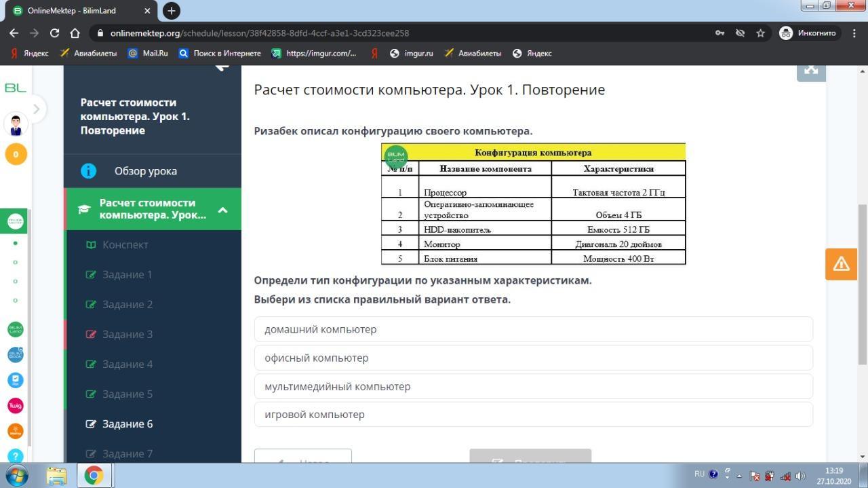This screenshot has height=488, width=868.
Task: Open Windows Explorer from taskbar
Action: tap(56, 476)
